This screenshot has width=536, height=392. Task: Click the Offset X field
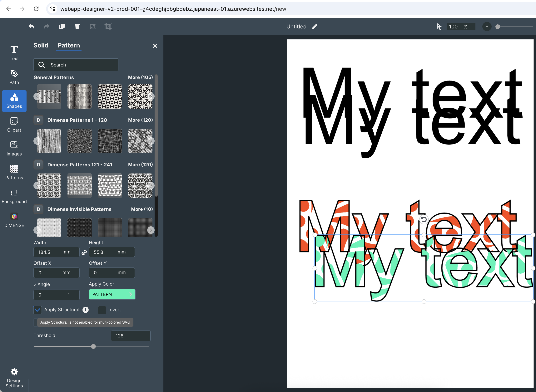(57, 273)
